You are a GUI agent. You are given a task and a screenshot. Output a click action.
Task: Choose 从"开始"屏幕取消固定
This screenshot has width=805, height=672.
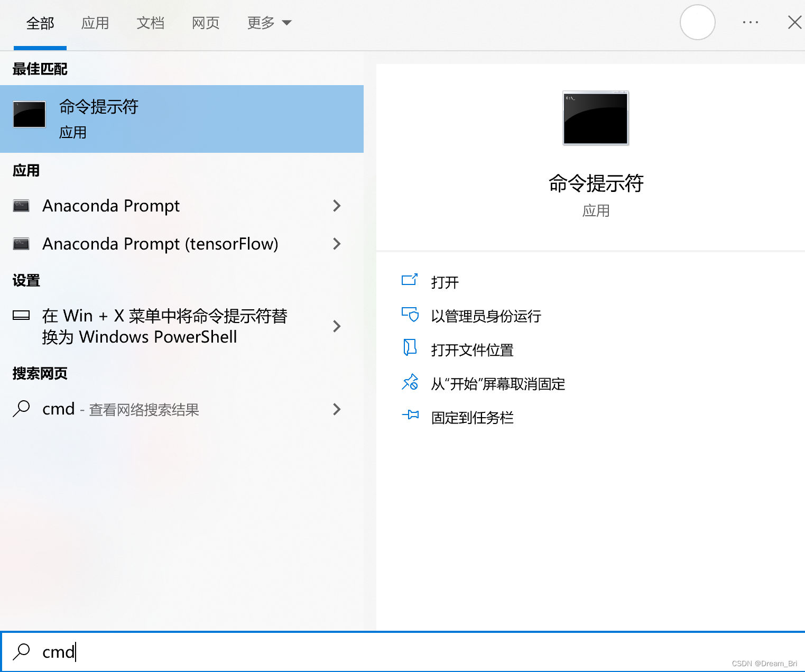pos(498,384)
